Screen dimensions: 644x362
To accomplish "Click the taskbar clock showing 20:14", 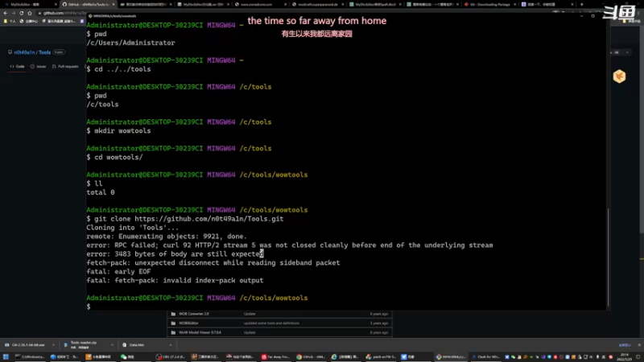I will point(625,357).
